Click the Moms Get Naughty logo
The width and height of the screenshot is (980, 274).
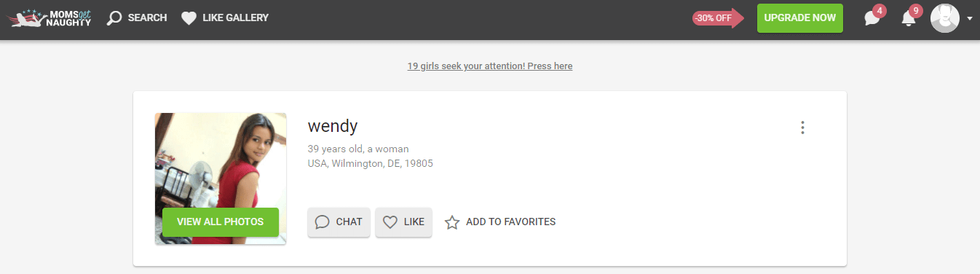point(50,17)
